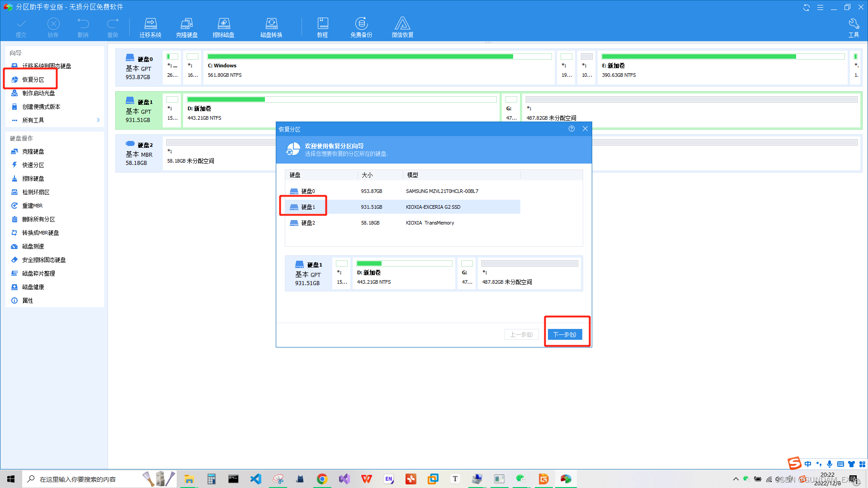The width and height of the screenshot is (868, 488).
Task: Click the 下一步 button
Action: [565, 334]
